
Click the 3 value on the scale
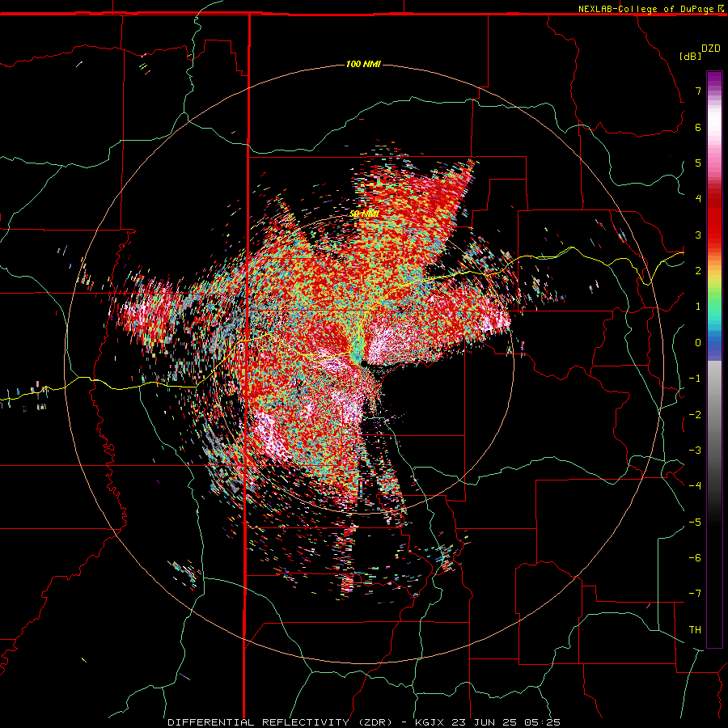698,235
